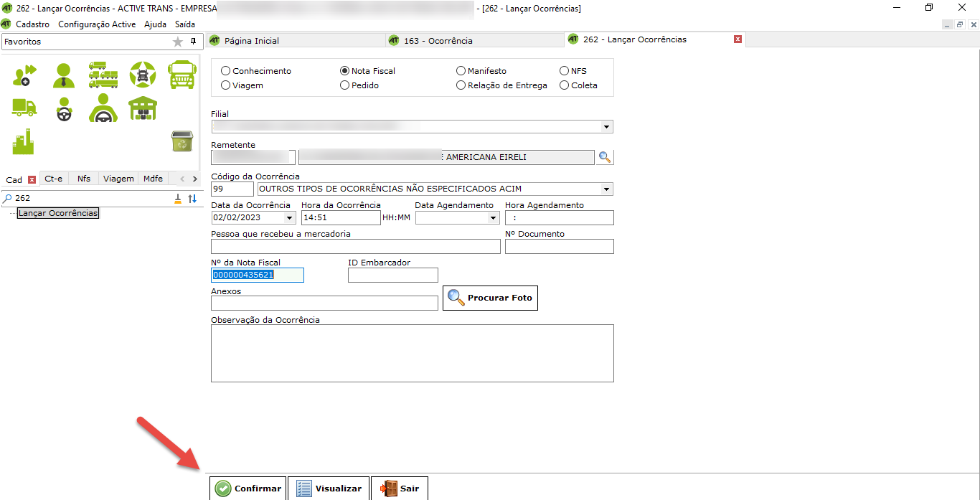
Task: Open the delivery truck favorite icon
Action: [x=24, y=108]
